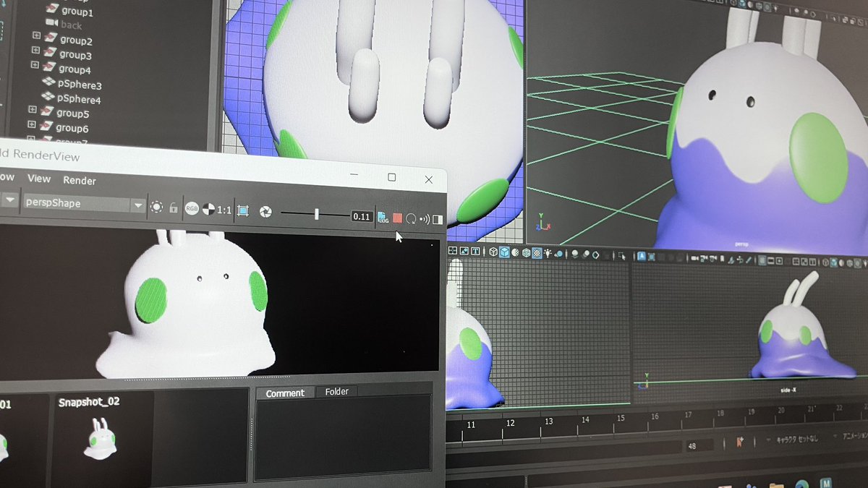Toggle the alpha channel half-circle icon
This screenshot has height=488, width=868.
point(208,210)
